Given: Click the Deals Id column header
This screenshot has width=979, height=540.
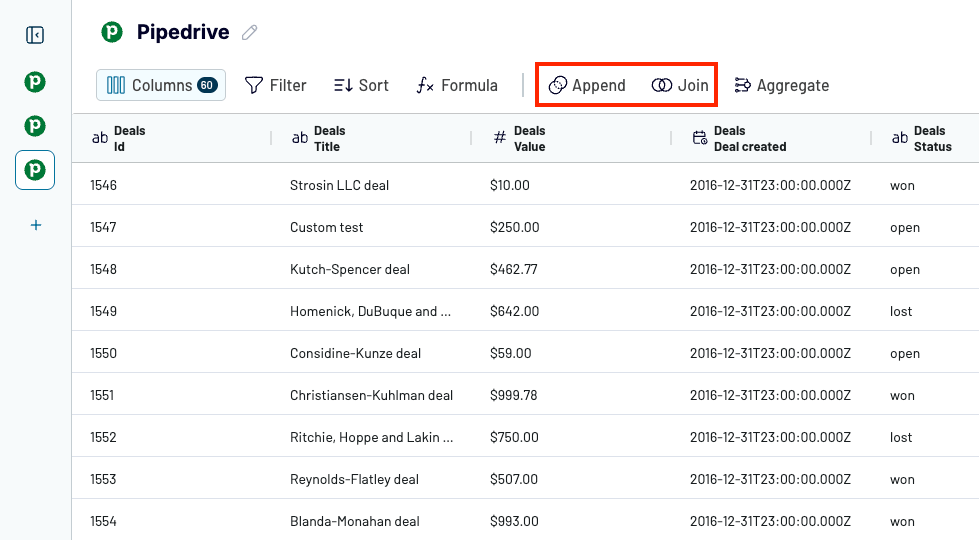Looking at the screenshot, I should tap(172, 139).
